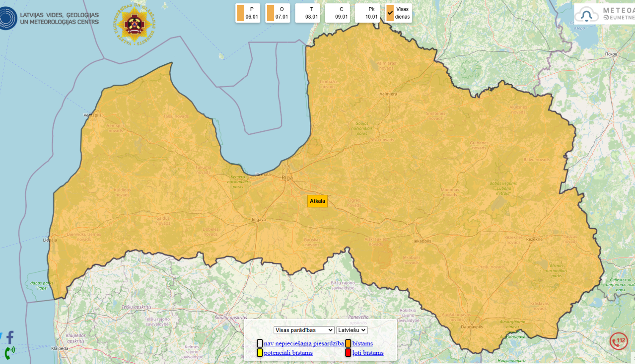Select day P 06.01
The width and height of the screenshot is (635, 364).
pos(248,13)
